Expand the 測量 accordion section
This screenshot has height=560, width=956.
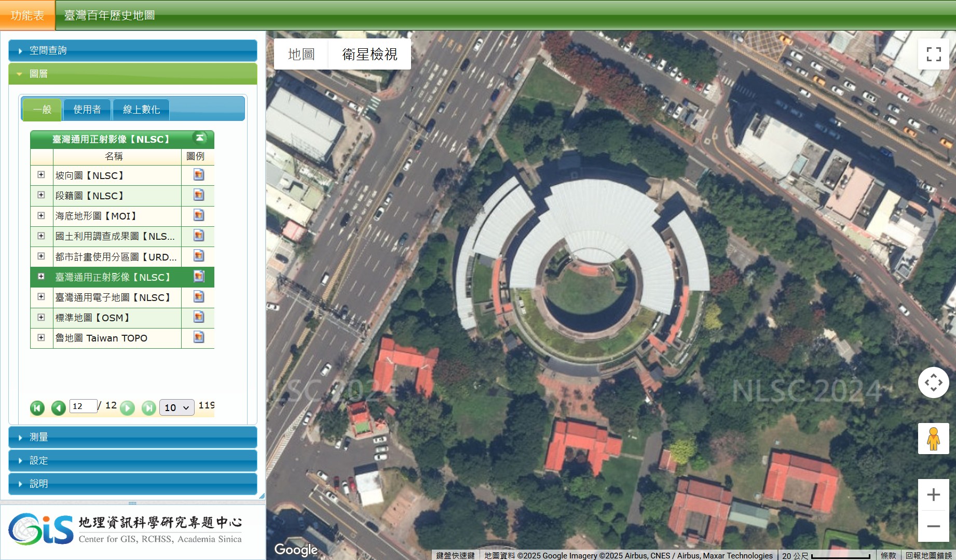133,437
